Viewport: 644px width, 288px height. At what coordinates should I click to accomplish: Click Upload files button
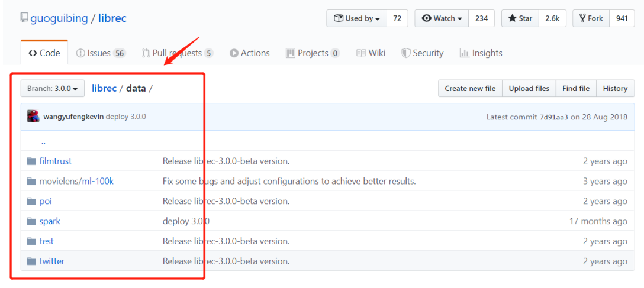(x=529, y=89)
